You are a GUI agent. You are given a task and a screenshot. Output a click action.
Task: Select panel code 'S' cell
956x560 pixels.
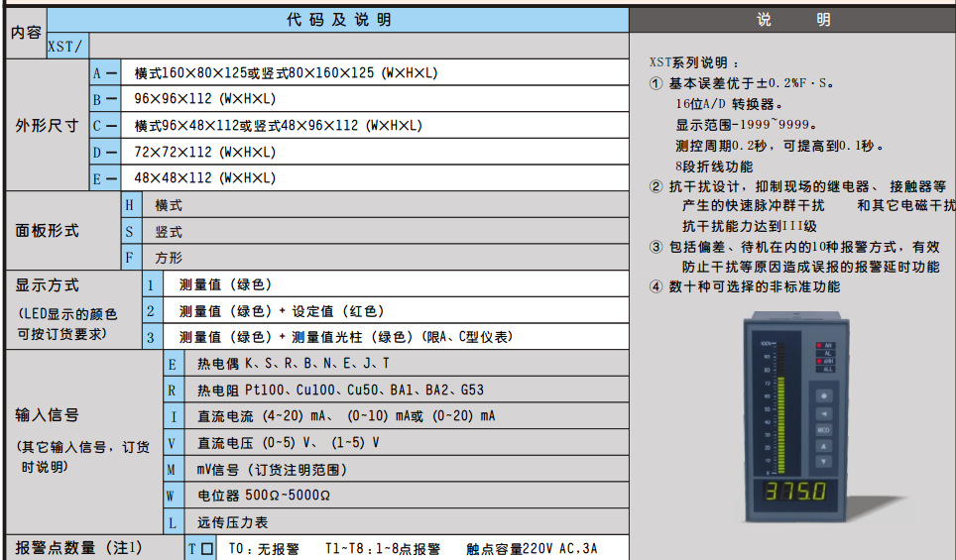click(x=131, y=232)
